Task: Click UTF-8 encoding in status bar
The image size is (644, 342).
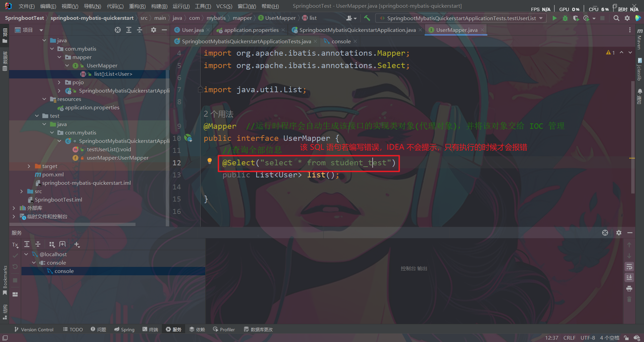Action: 588,338
